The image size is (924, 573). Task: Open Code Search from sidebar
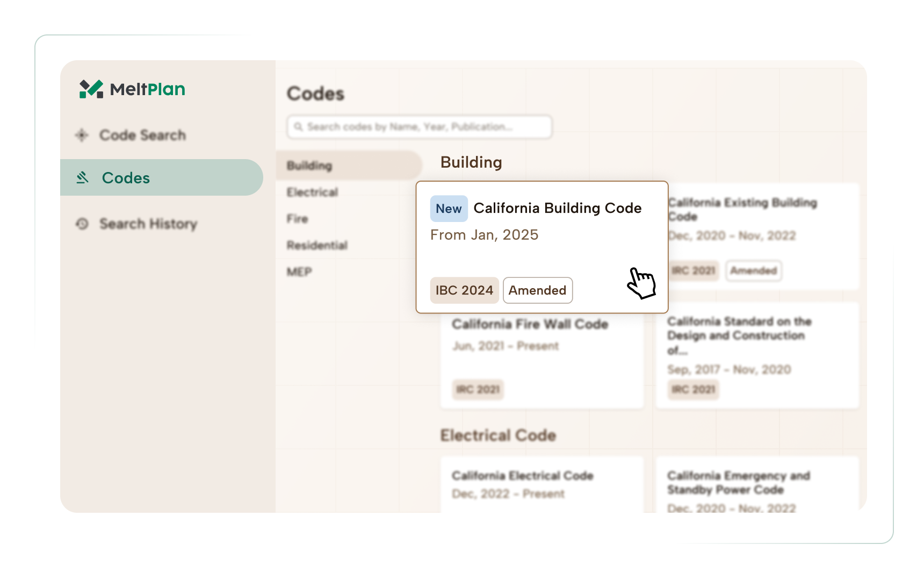[x=142, y=135]
